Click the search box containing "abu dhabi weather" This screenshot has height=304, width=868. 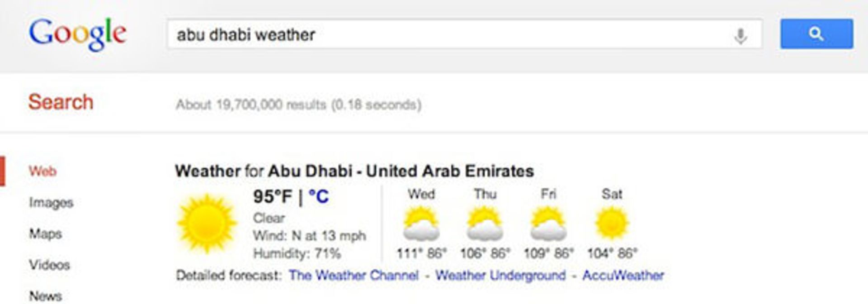click(x=452, y=34)
